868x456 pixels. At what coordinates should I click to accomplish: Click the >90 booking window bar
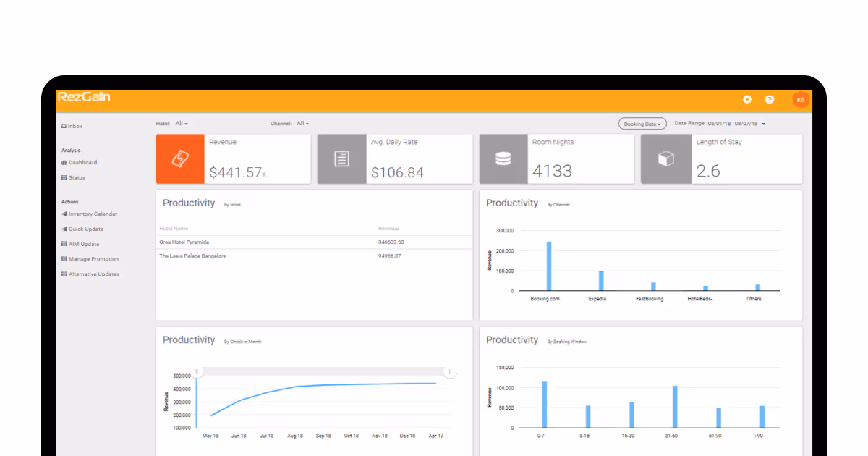click(x=762, y=417)
